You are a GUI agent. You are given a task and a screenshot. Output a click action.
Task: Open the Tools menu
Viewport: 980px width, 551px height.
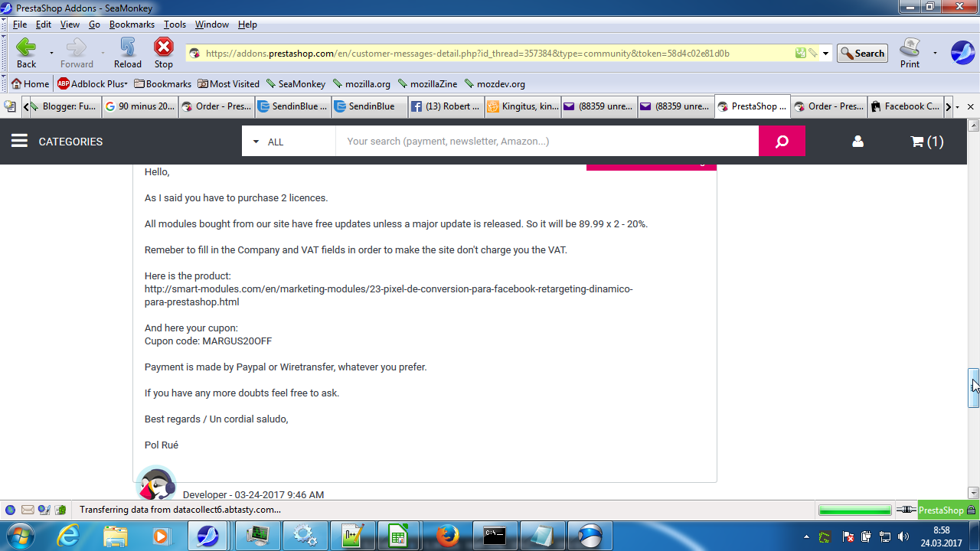coord(175,24)
